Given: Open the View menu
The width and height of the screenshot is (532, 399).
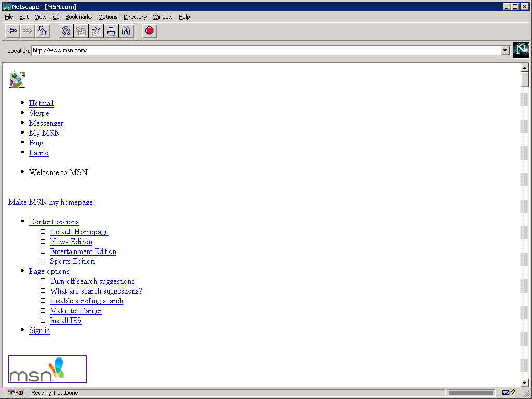Looking at the screenshot, I should pos(41,17).
